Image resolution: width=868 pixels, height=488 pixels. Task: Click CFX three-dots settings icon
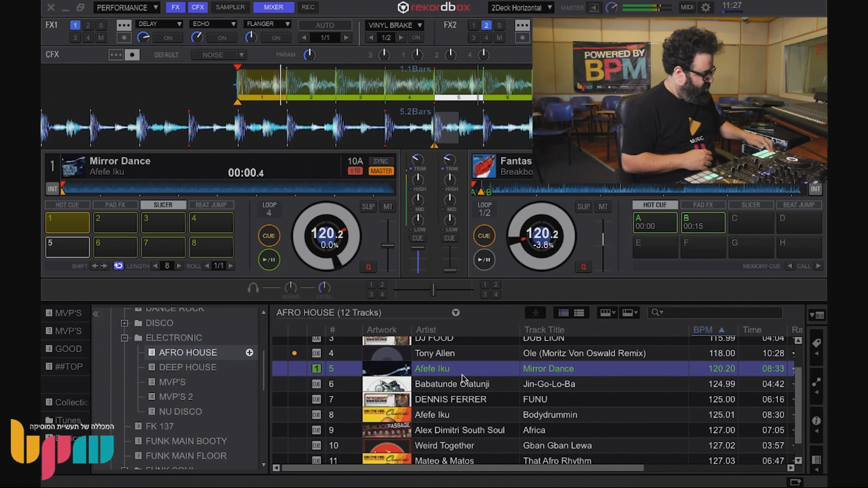pyautogui.click(x=116, y=55)
